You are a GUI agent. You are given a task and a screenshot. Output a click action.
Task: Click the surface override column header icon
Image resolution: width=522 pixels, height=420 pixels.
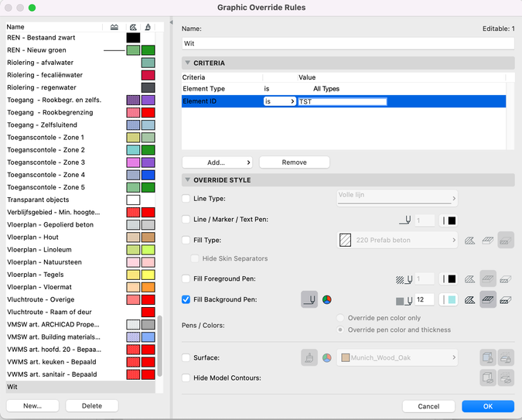coord(148,27)
